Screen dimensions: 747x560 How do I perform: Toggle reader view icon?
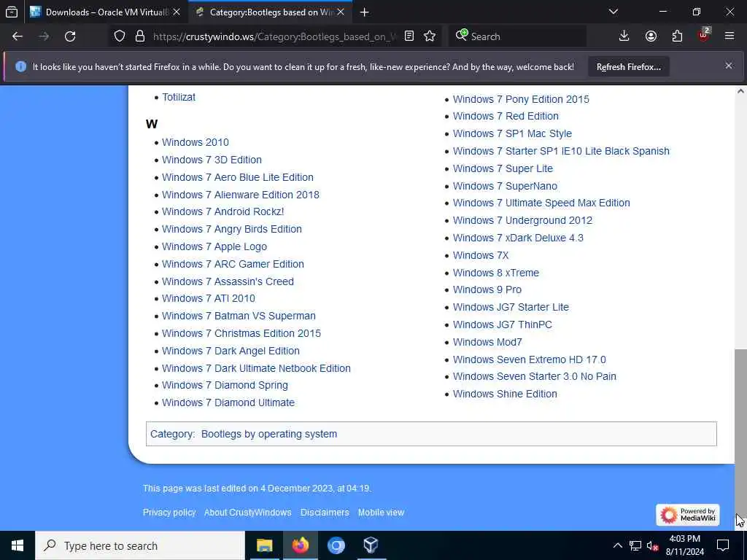[409, 36]
